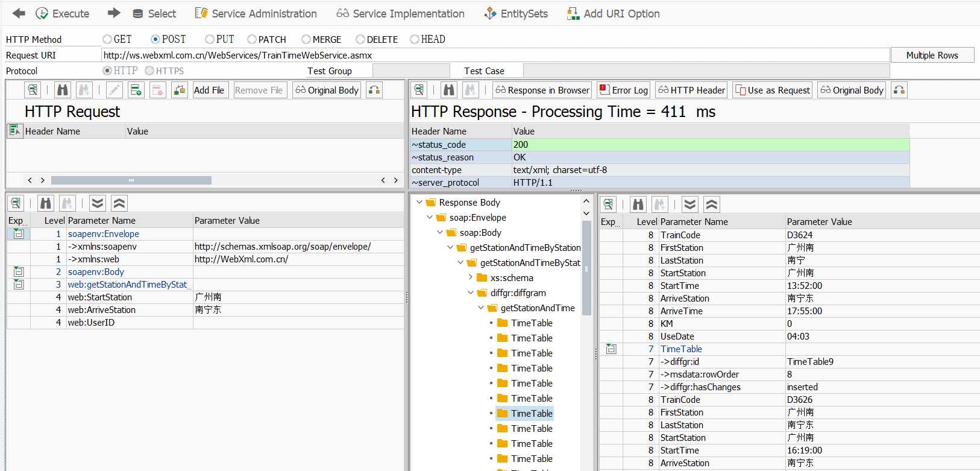Click the icon right of request Original Body

coord(374,90)
